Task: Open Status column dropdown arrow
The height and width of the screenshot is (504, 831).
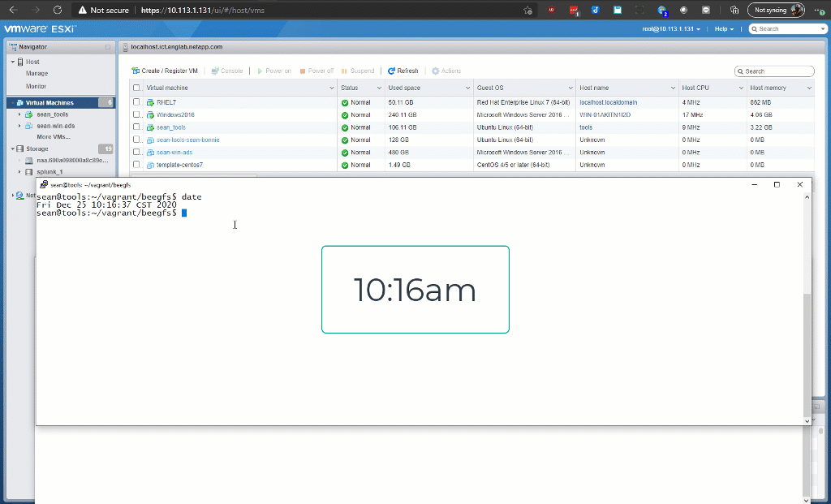Action: [380, 88]
